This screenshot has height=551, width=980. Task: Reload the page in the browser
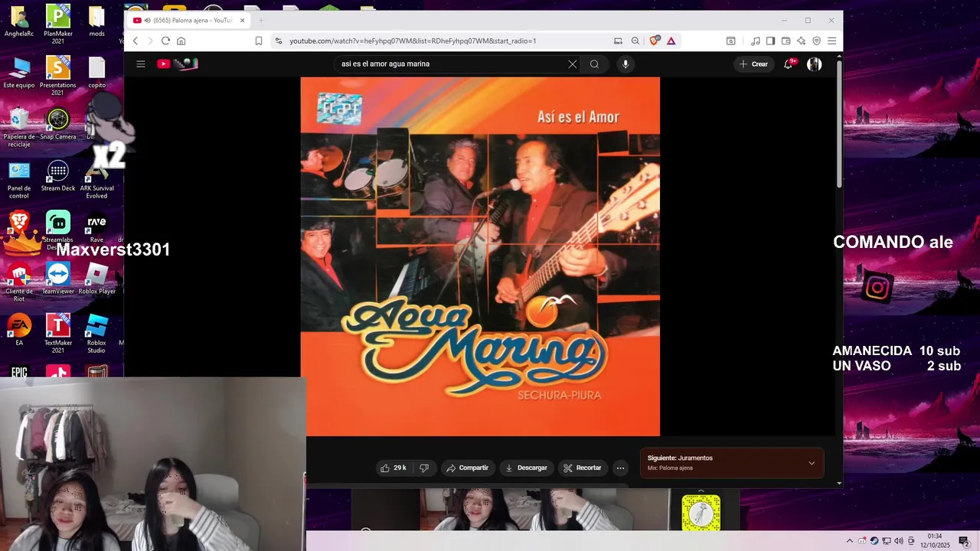coord(165,41)
